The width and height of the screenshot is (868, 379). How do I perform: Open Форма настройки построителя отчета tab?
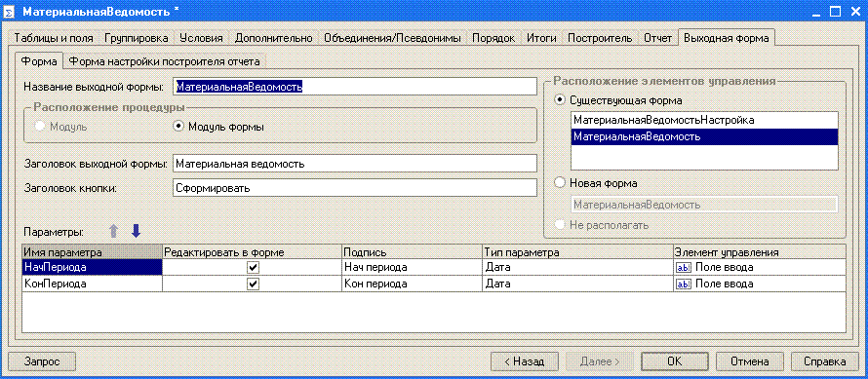164,60
